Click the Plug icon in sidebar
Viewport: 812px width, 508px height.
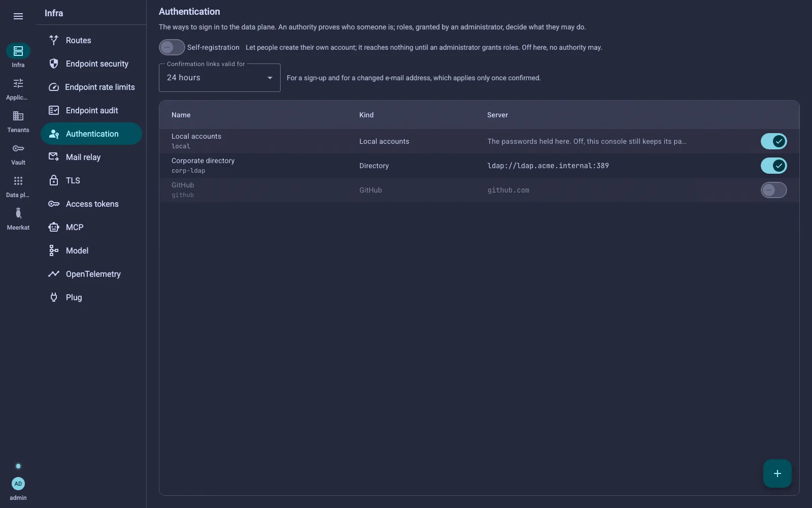point(54,297)
